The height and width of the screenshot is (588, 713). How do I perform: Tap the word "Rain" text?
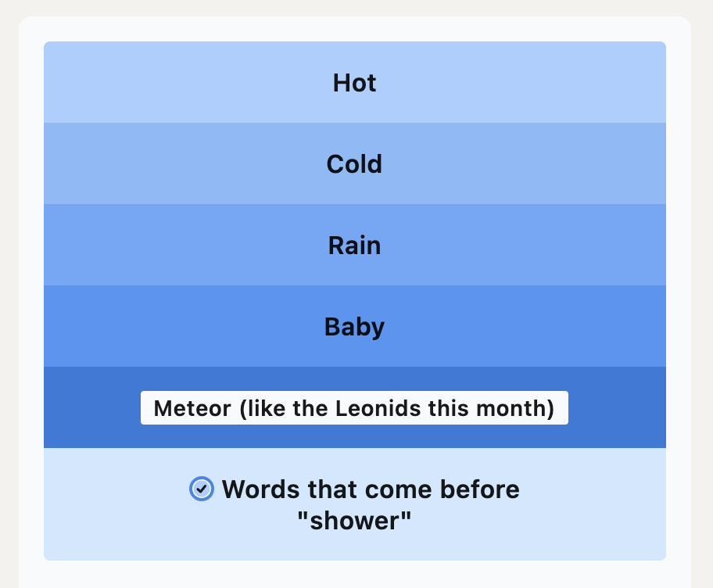pyautogui.click(x=354, y=246)
